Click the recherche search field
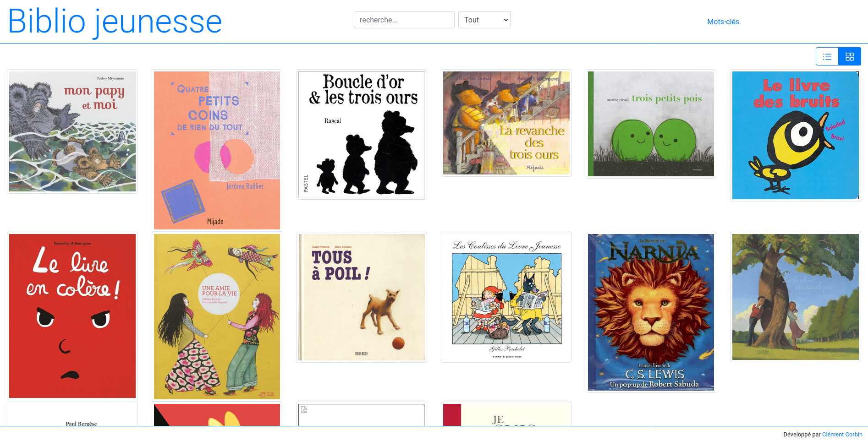The width and height of the screenshot is (868, 441). [x=404, y=20]
